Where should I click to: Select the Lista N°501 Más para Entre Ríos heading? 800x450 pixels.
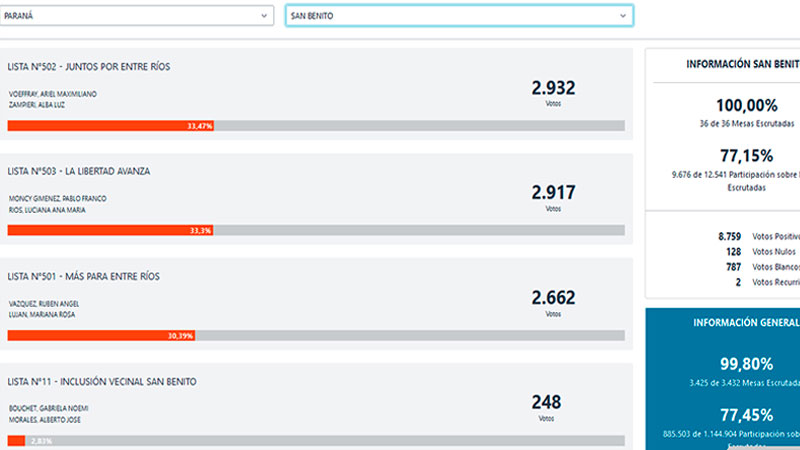point(83,276)
